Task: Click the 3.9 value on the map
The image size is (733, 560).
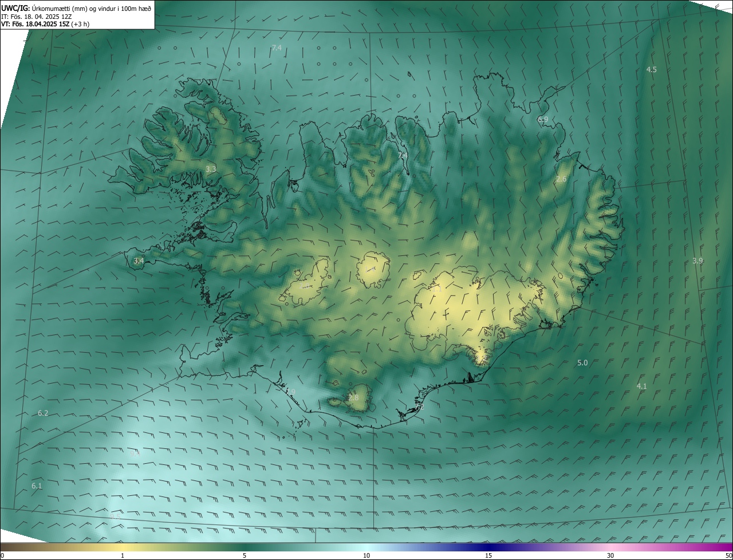Action: [x=697, y=261]
